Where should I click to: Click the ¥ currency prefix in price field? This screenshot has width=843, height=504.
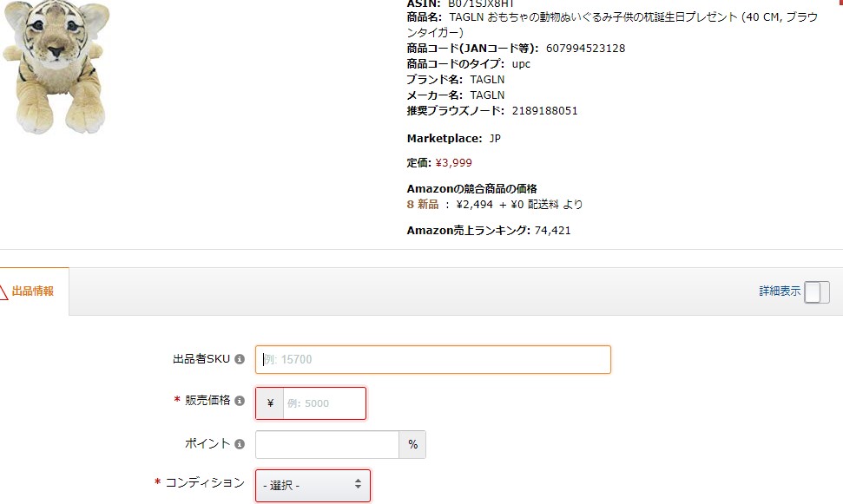[270, 403]
